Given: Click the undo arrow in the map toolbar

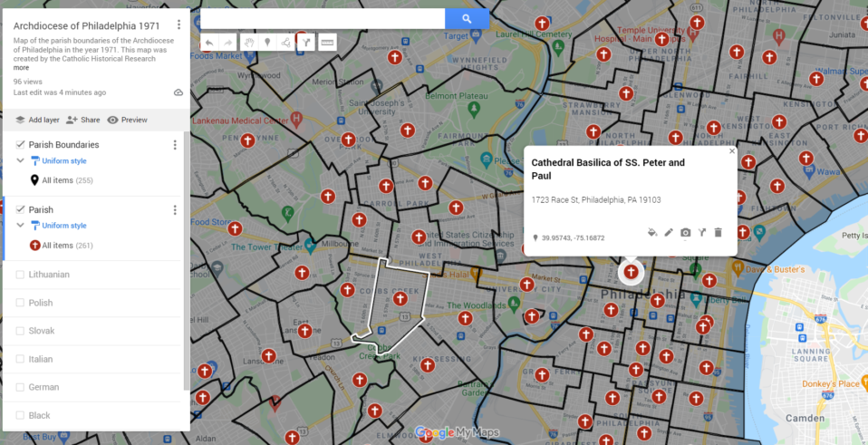Looking at the screenshot, I should [210, 43].
